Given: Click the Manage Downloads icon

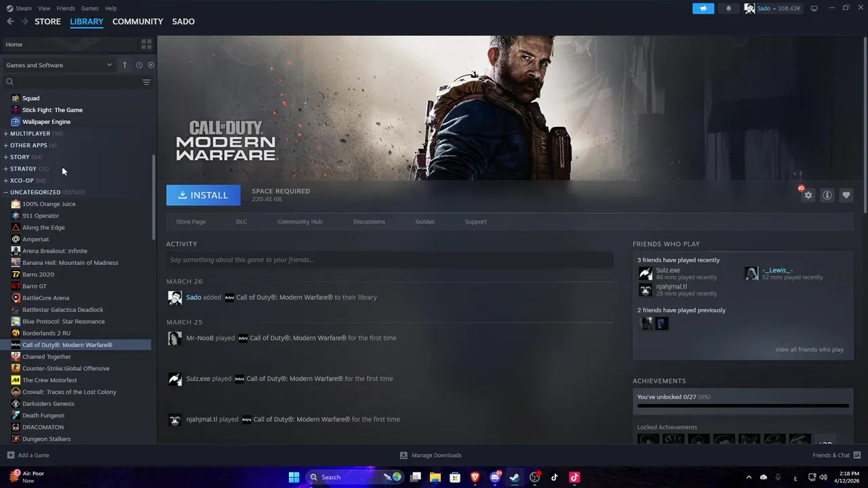Looking at the screenshot, I should [403, 455].
